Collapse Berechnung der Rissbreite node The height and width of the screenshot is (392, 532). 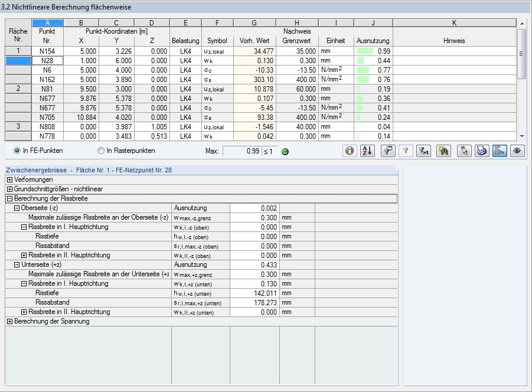(10, 199)
